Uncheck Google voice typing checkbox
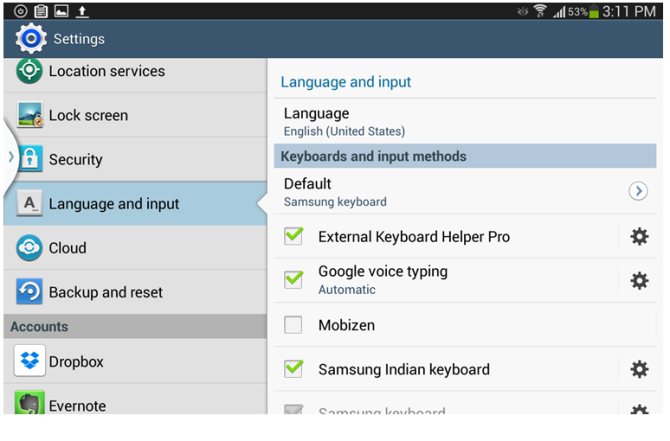The width and height of the screenshot is (670, 441). pos(294,280)
